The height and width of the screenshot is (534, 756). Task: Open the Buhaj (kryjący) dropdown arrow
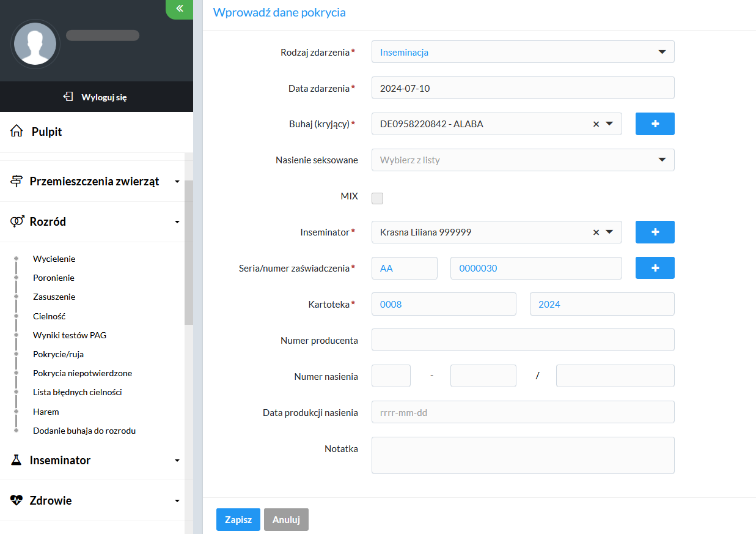click(x=609, y=124)
